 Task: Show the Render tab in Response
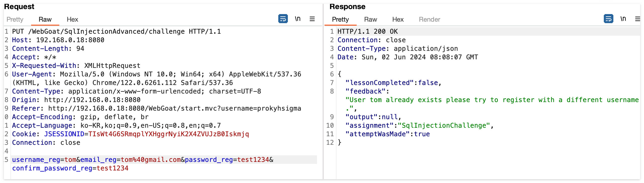[430, 19]
